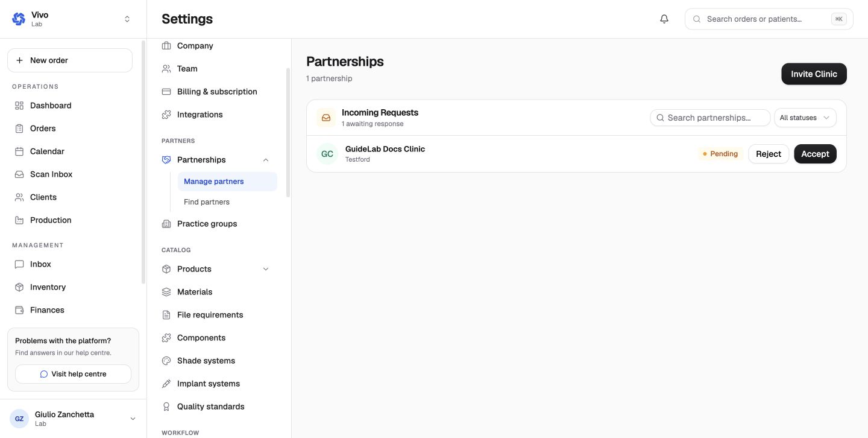Click the Integrations puzzle icon

click(166, 115)
